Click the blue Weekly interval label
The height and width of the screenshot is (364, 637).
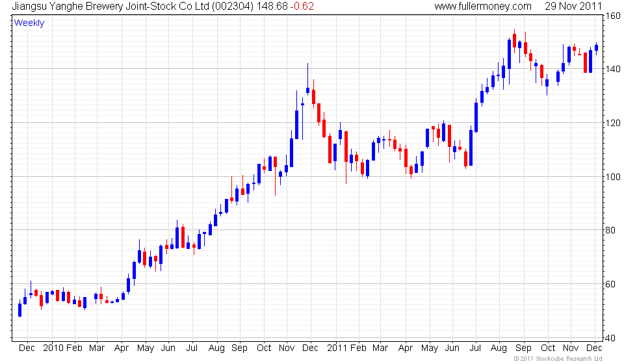pos(29,23)
